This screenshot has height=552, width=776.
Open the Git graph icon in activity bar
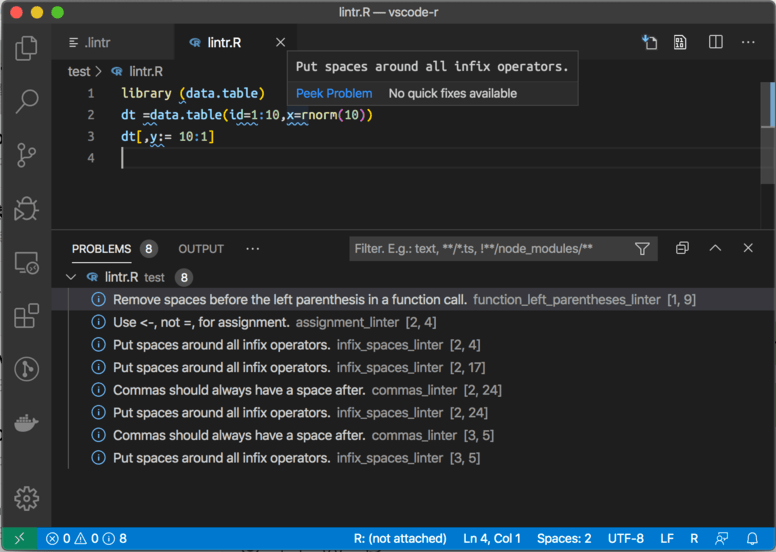pos(26,369)
